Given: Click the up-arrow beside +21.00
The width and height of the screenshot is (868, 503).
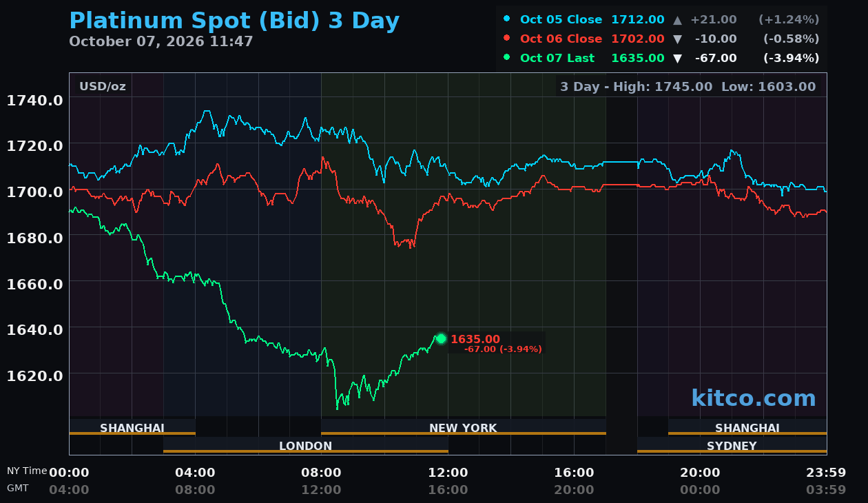Looking at the screenshot, I should (677, 20).
